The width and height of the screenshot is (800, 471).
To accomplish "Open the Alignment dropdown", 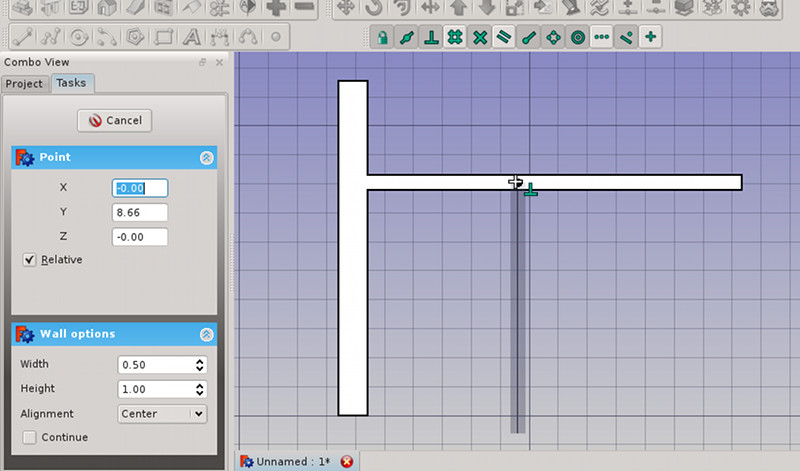I will [162, 414].
